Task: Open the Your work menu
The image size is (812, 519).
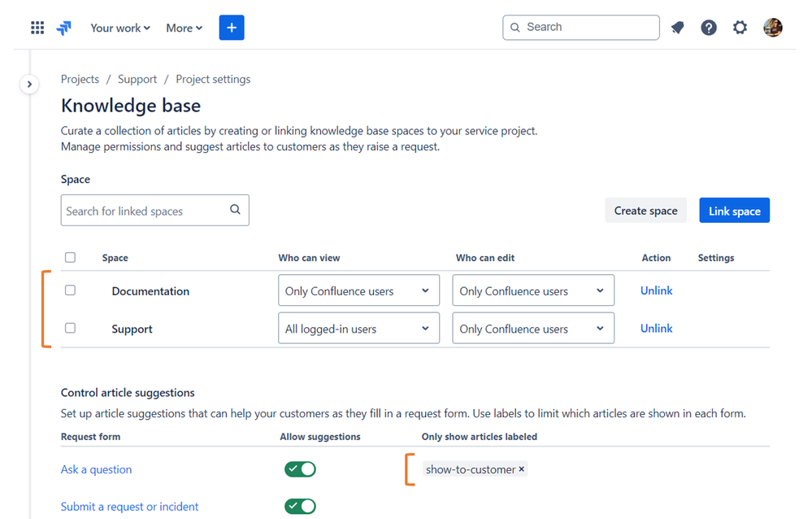Action: 120,28
